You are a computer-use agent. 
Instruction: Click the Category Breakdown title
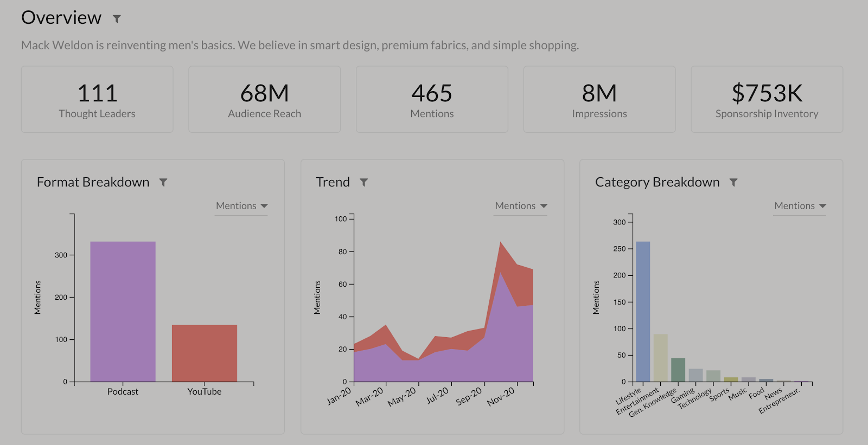coord(658,183)
